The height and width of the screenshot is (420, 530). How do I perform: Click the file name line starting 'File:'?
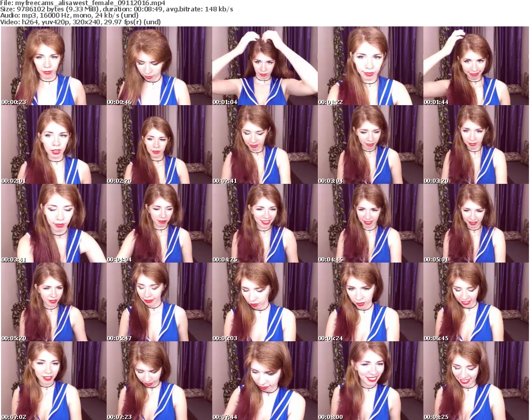83,3
